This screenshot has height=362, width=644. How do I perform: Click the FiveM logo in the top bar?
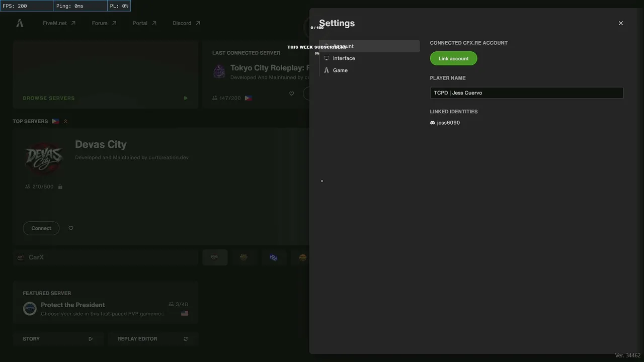[20, 23]
